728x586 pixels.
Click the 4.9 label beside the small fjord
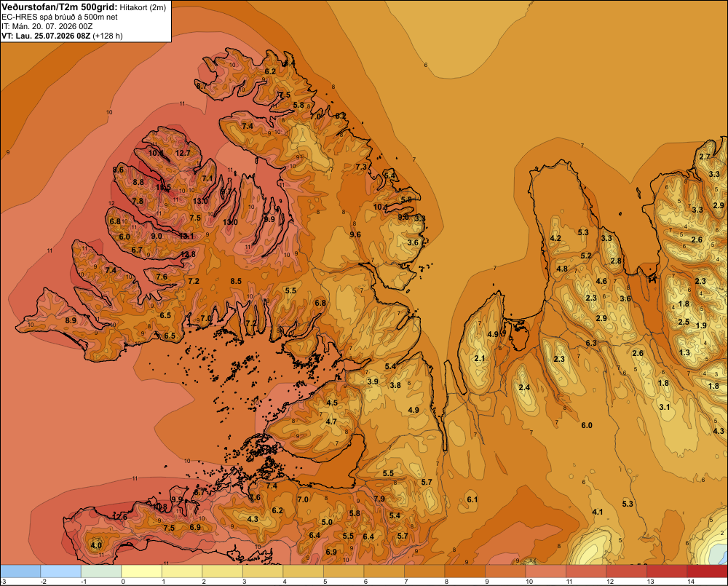[493, 334]
